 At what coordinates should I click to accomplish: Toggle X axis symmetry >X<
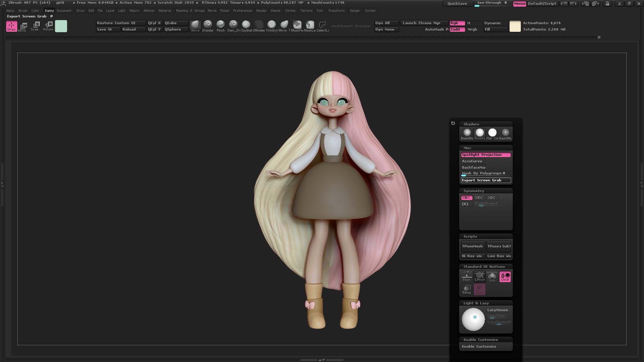point(467,198)
